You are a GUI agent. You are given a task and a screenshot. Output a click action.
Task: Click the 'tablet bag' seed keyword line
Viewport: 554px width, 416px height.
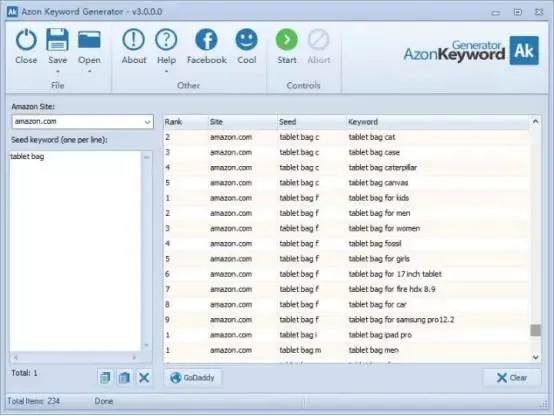tap(27, 156)
